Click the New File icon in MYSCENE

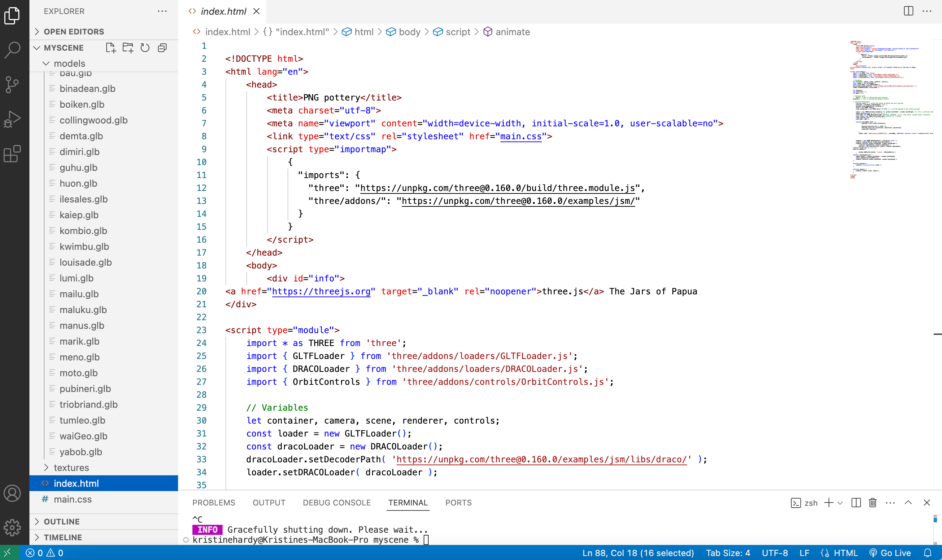pyautogui.click(x=111, y=48)
